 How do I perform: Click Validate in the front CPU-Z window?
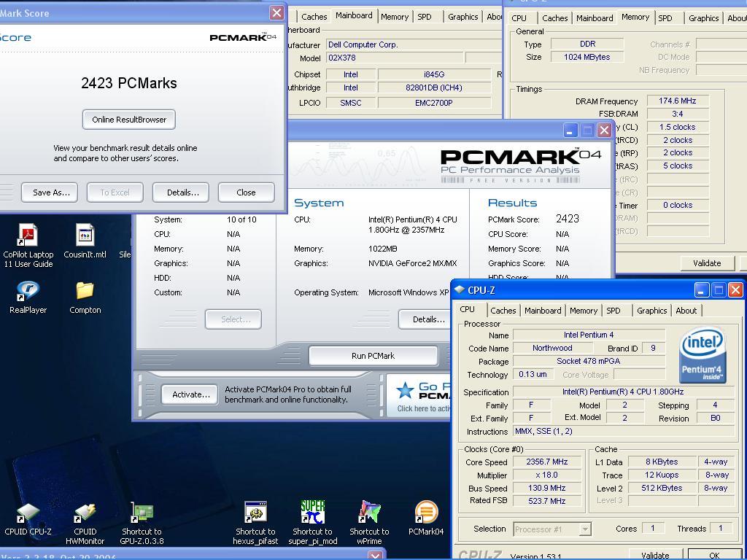pos(655,555)
